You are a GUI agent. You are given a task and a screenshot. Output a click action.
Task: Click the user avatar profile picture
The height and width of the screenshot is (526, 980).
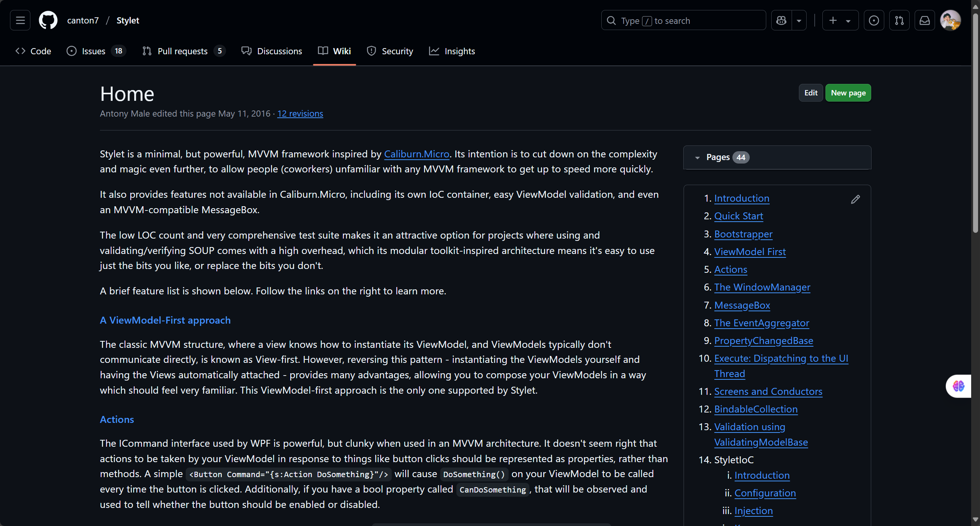tap(950, 20)
